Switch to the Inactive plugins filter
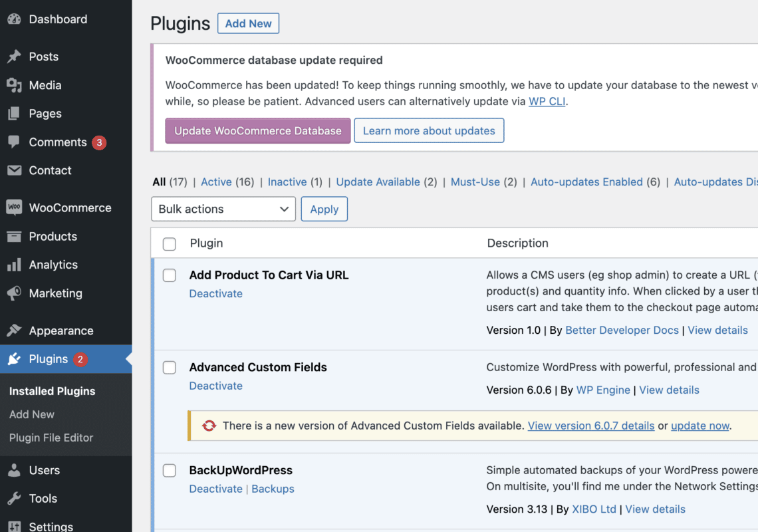758x532 pixels. [x=287, y=182]
